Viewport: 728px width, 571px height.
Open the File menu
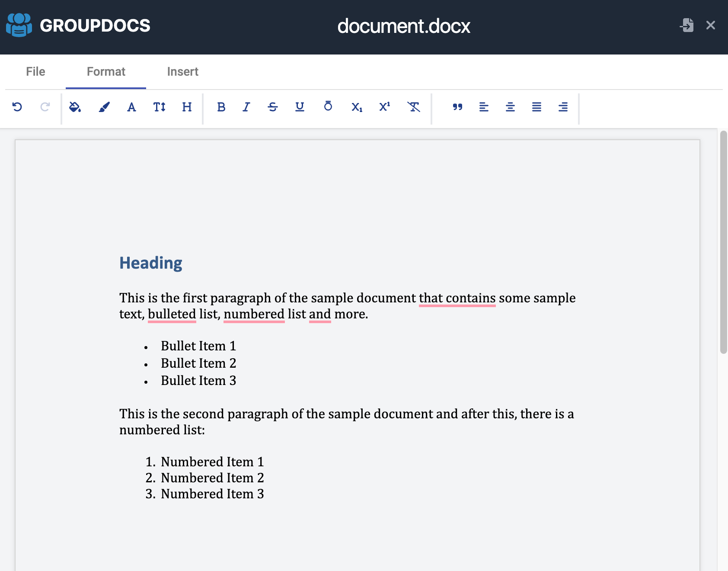pos(35,71)
